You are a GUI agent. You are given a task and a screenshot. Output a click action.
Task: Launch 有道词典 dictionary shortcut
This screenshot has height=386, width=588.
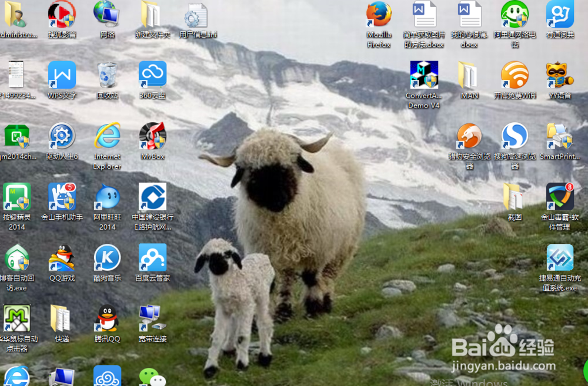coord(560,15)
